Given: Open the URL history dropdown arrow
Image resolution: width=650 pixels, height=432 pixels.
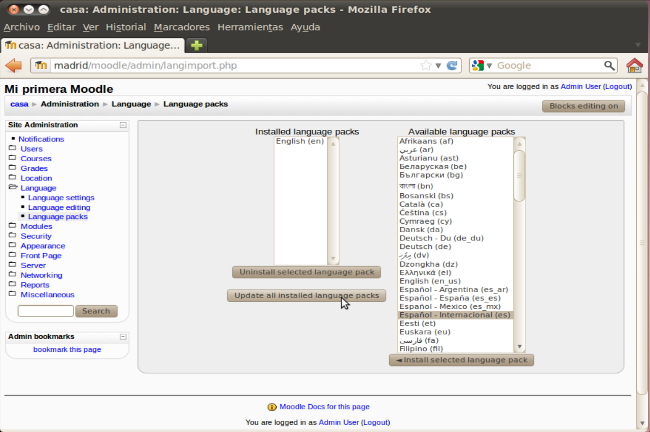Looking at the screenshot, I should pyautogui.click(x=439, y=65).
